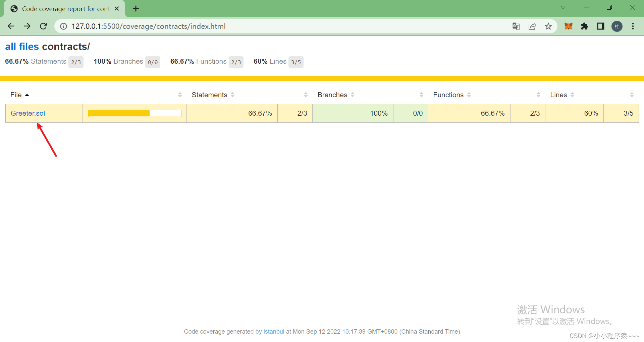Open the MetaMask fox extension
This screenshot has height=342, width=644.
click(x=569, y=26)
